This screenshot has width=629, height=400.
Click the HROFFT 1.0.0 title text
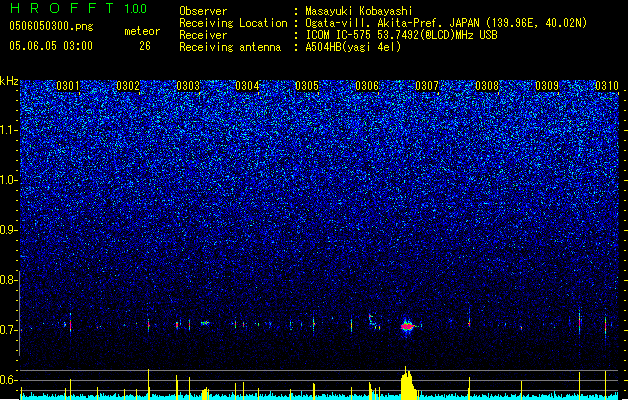point(79,8)
